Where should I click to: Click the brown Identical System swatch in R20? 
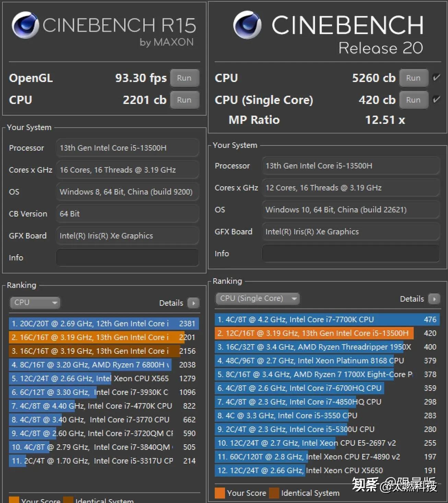click(x=274, y=493)
